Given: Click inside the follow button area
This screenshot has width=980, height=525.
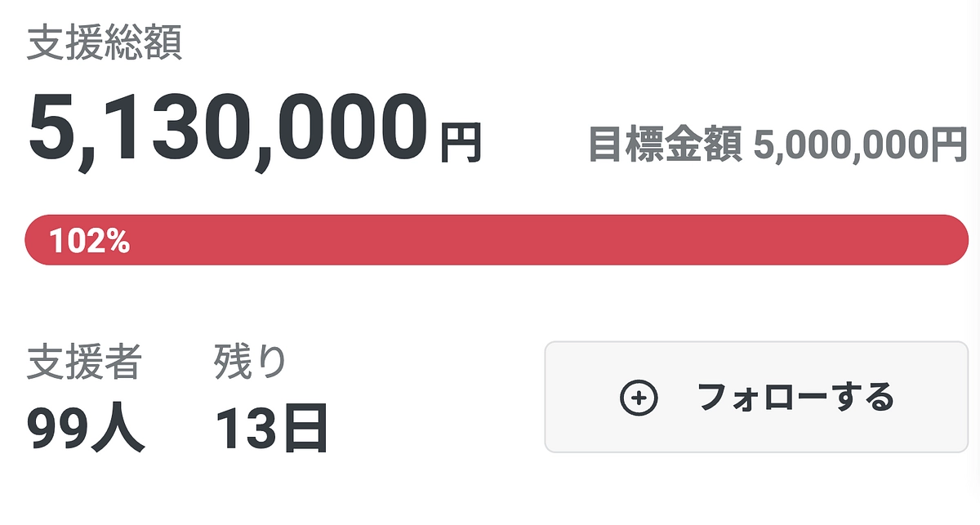Looking at the screenshot, I should (x=755, y=396).
